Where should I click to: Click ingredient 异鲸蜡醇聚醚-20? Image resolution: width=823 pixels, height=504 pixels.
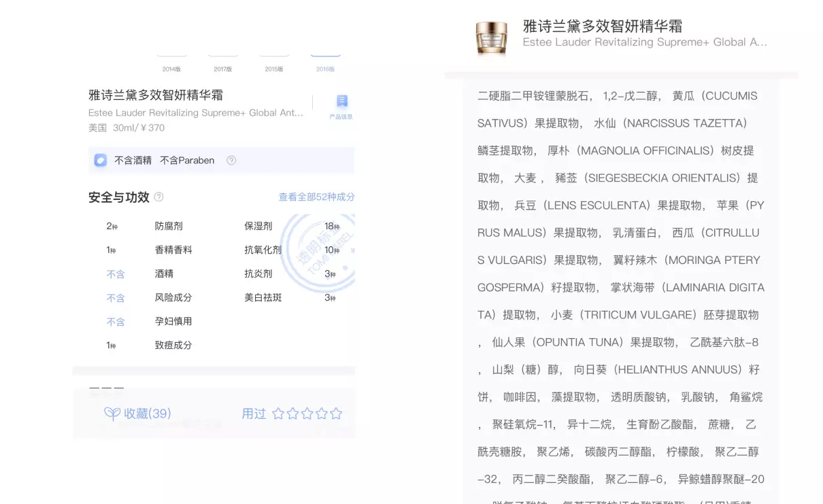[722, 479]
